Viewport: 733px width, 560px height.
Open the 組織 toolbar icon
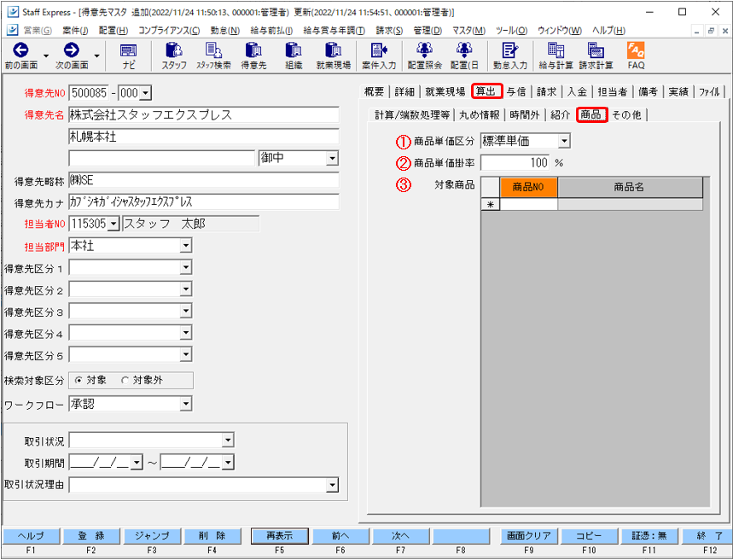pos(294,50)
